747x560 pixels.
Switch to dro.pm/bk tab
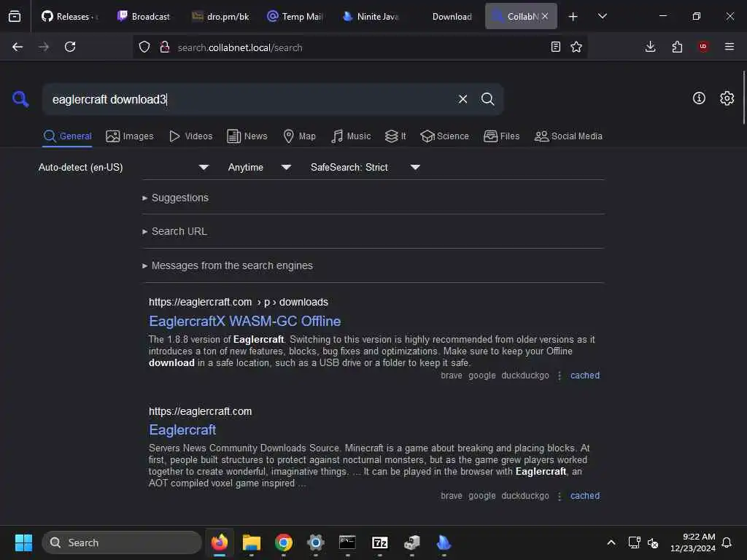220,16
